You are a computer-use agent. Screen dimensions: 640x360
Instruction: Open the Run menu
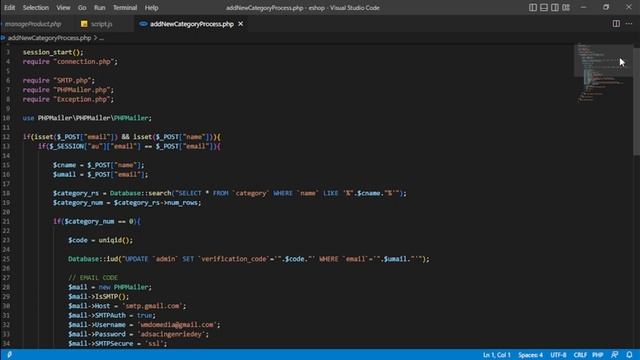click(99, 8)
